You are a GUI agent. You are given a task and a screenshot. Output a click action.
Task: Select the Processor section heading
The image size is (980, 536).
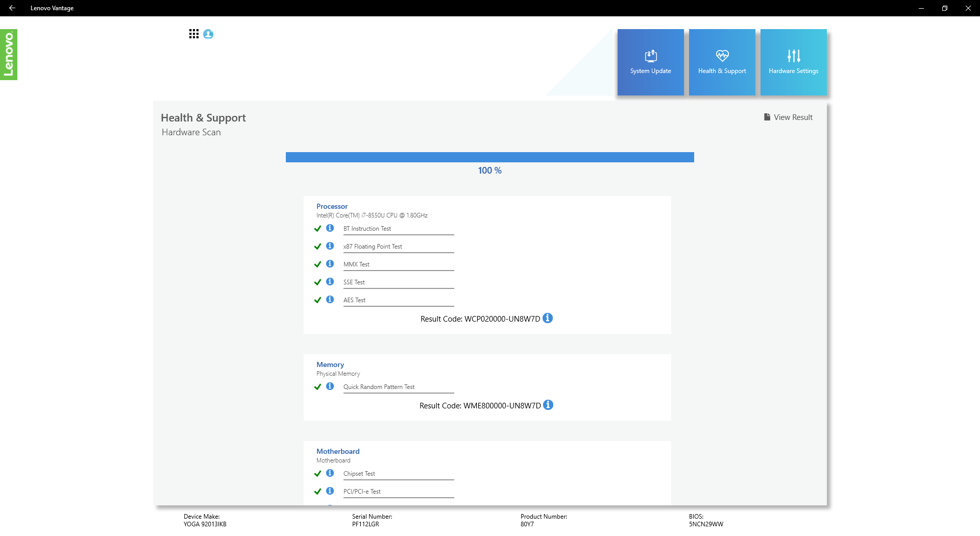pyautogui.click(x=332, y=206)
